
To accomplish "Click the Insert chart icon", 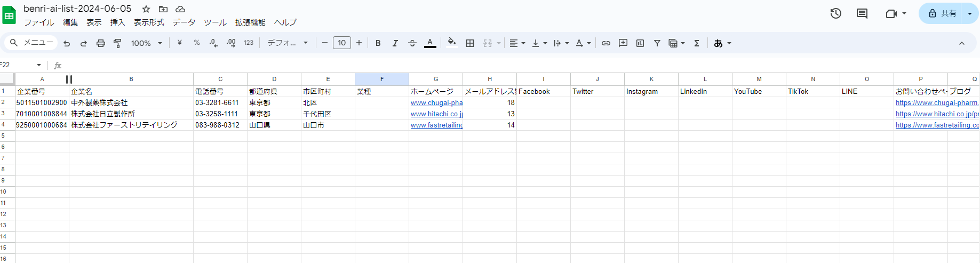I will 640,43.
